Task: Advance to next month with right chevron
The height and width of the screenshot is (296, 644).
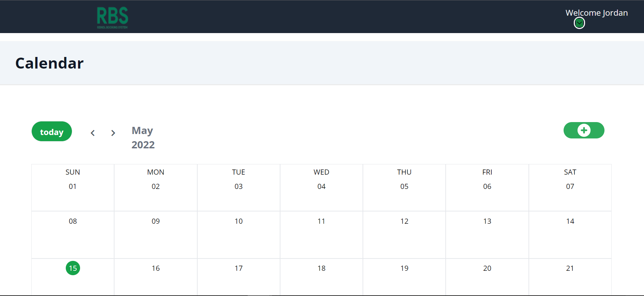Action: pos(113,133)
